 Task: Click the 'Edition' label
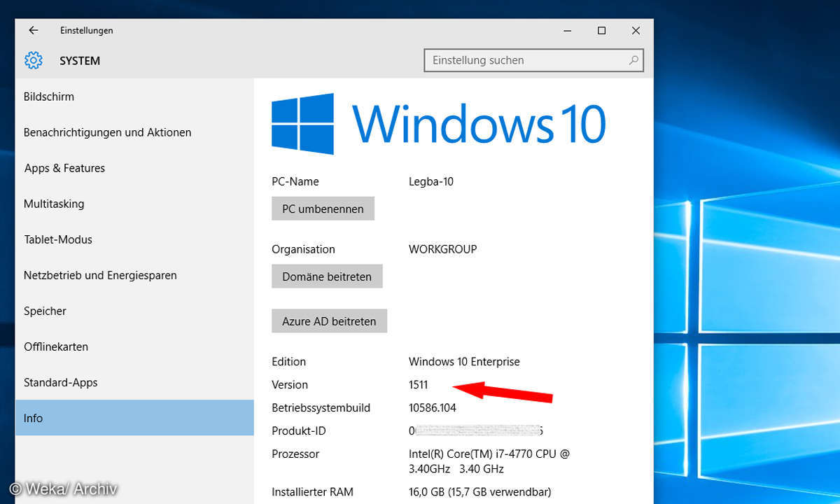tap(288, 362)
